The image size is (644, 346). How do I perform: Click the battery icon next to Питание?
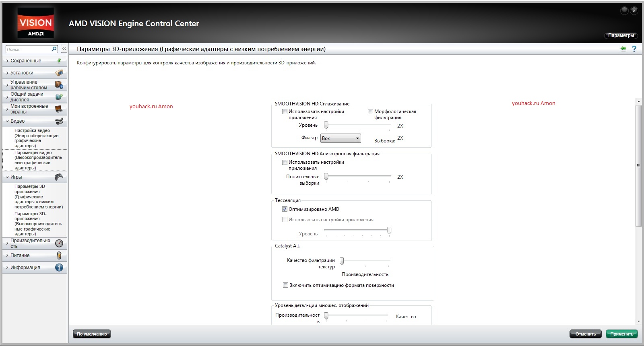tap(59, 255)
